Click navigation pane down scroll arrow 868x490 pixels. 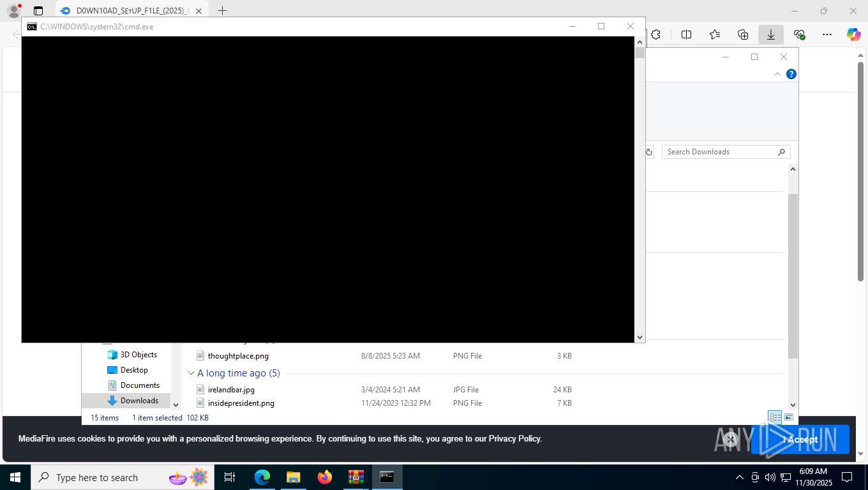[176, 405]
